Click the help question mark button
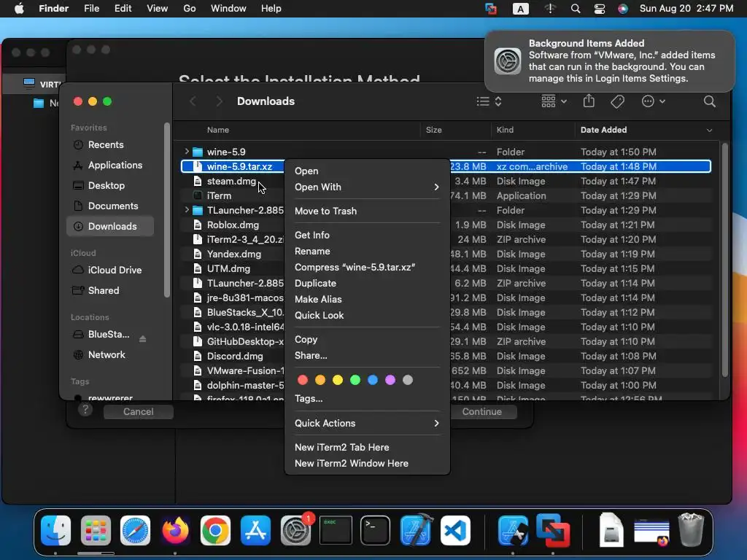Viewport: 747px width, 560px height. pyautogui.click(x=85, y=410)
